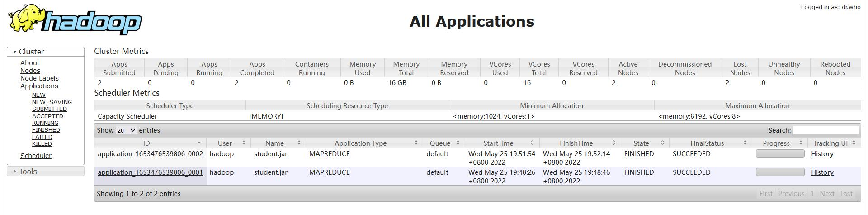Sort by FinalStatus column sort icon

pyautogui.click(x=745, y=143)
